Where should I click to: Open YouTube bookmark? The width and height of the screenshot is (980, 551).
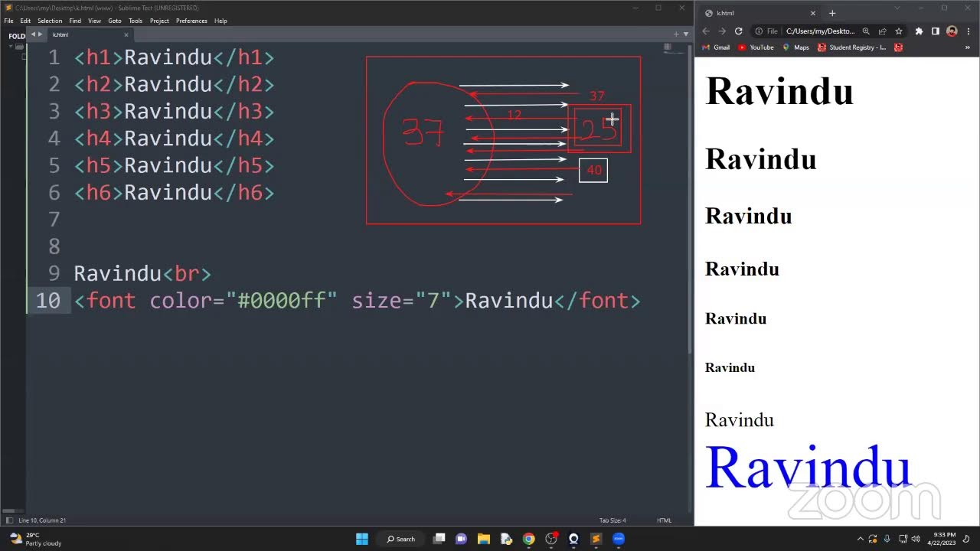[756, 47]
